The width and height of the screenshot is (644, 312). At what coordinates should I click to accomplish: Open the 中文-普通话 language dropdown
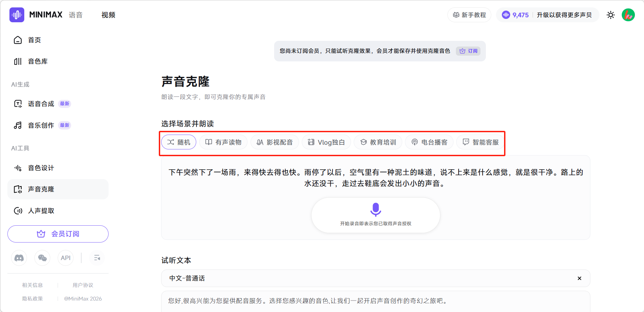click(371, 278)
